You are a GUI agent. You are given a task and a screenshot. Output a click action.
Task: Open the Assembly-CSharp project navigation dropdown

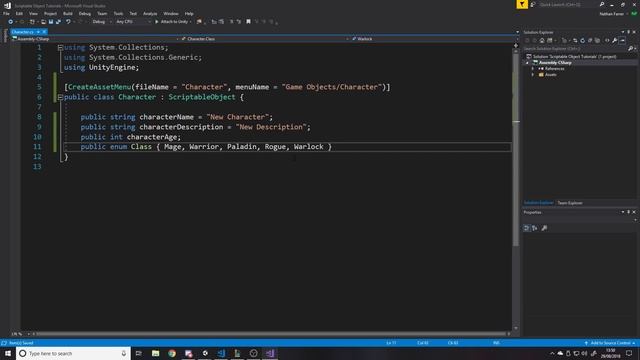pyautogui.click(x=95, y=39)
